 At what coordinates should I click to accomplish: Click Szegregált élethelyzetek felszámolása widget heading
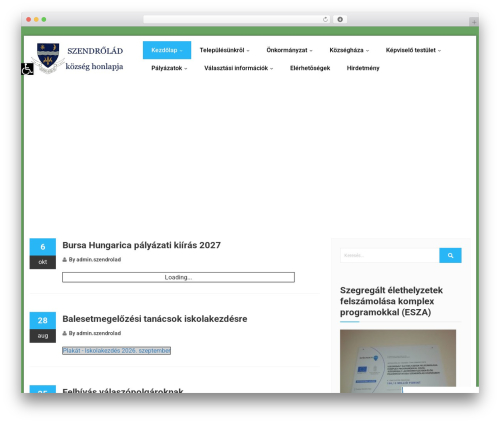click(x=391, y=301)
